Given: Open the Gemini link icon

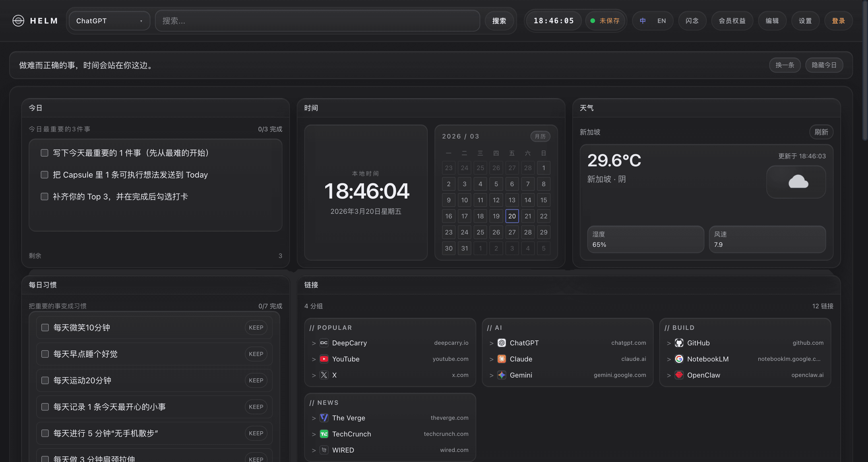Looking at the screenshot, I should click(501, 375).
